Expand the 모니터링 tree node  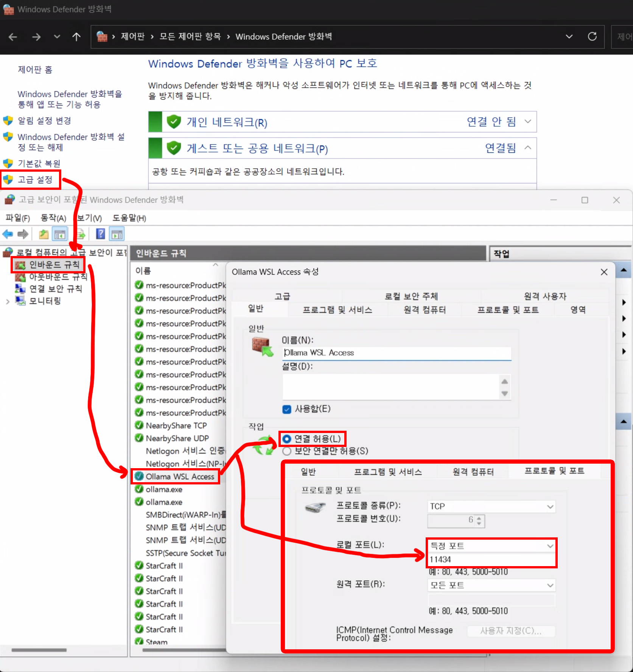coord(8,301)
